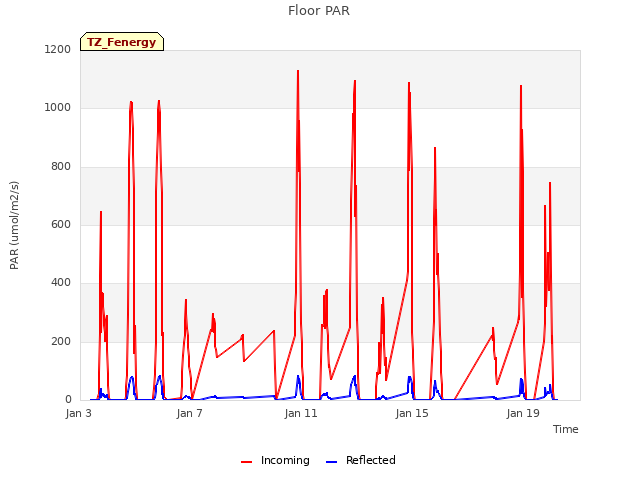Screen dimensions: 640x480
Task: Click the Jan 19 x-axis label
Action: pos(523,413)
